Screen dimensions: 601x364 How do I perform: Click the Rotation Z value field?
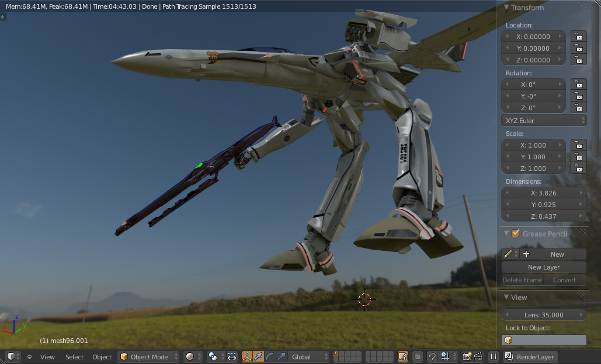tap(533, 107)
